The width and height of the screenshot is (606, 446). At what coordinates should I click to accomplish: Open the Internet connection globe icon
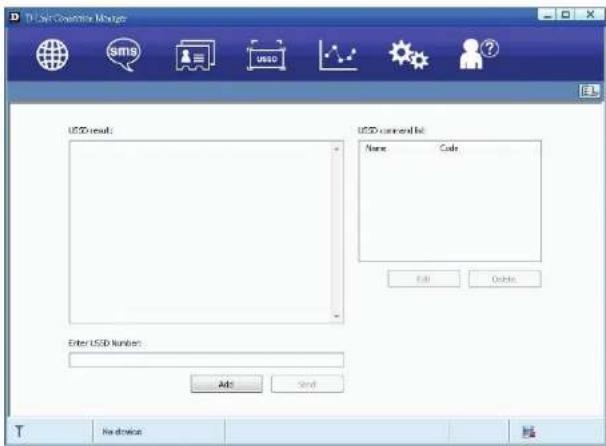pyautogui.click(x=52, y=55)
